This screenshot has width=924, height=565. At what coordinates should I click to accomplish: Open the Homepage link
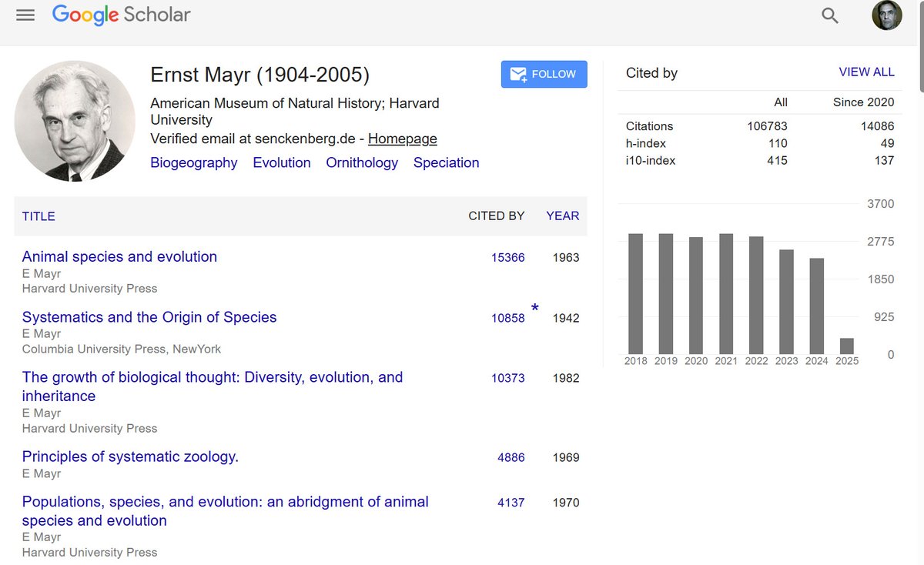(x=402, y=139)
